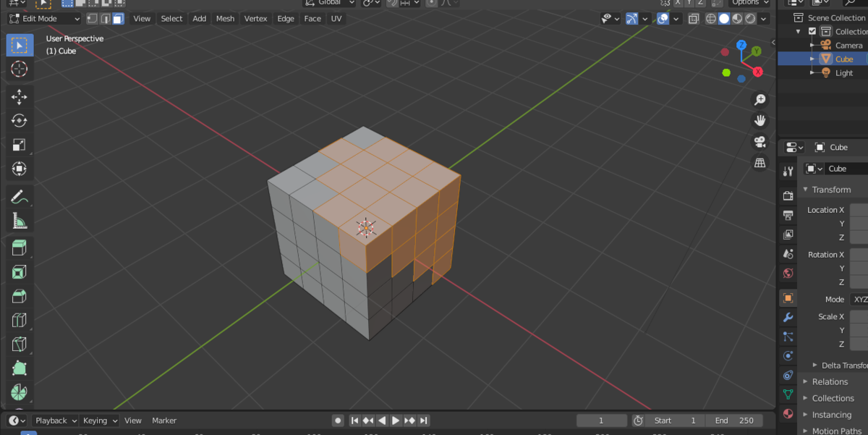The height and width of the screenshot is (435, 868).
Task: Click the auto keying record button
Action: [338, 421]
